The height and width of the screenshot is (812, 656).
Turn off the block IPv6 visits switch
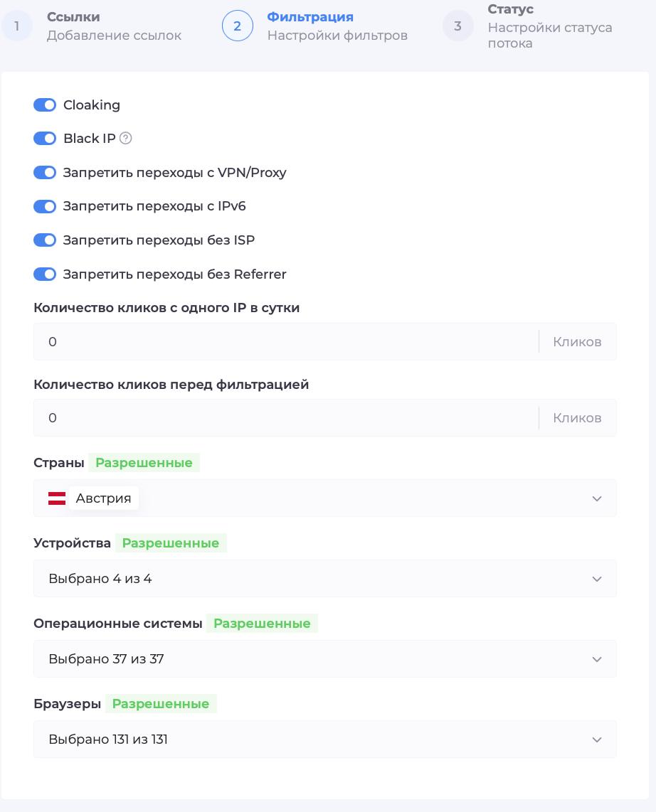[45, 206]
